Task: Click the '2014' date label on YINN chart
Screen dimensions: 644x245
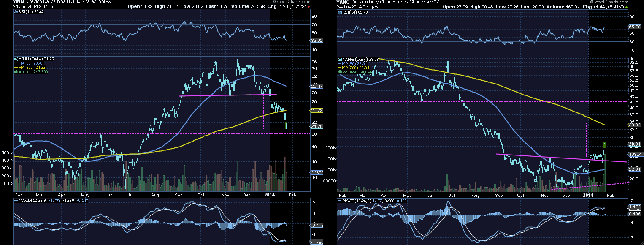Action: click(x=269, y=194)
